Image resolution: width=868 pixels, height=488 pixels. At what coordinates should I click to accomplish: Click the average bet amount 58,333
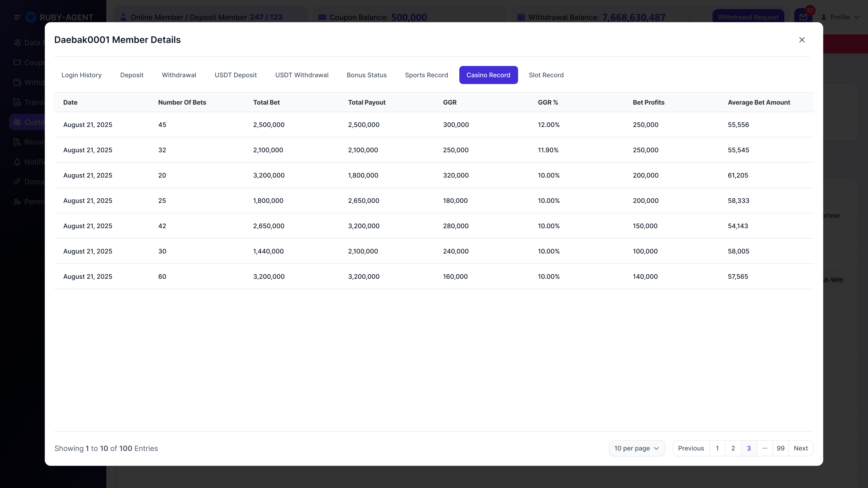(738, 201)
